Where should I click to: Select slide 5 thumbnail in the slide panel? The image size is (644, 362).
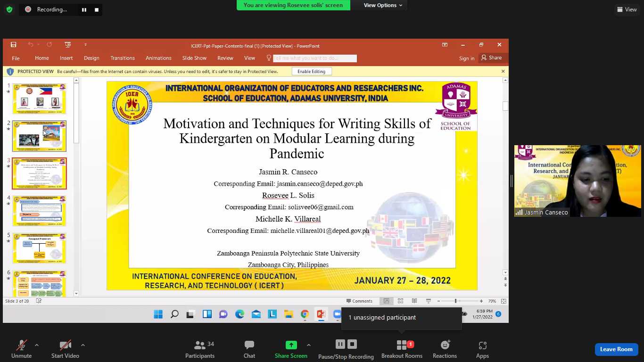[x=40, y=247]
